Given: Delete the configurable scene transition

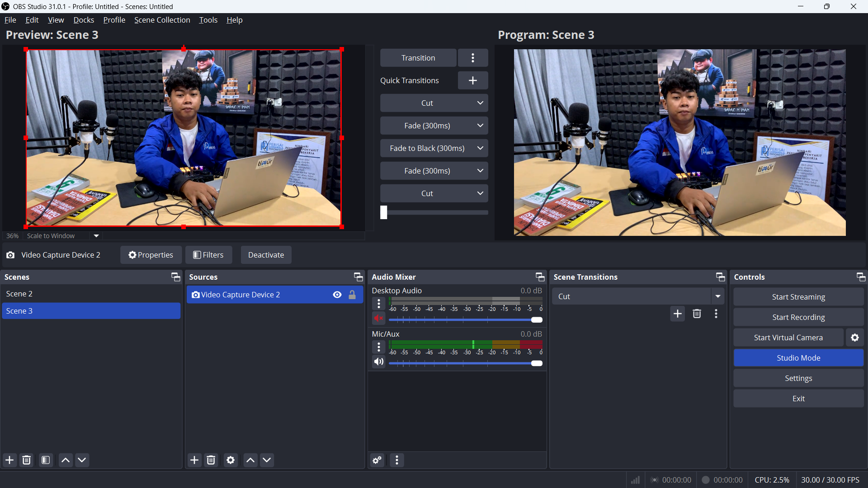Looking at the screenshot, I should tap(697, 314).
